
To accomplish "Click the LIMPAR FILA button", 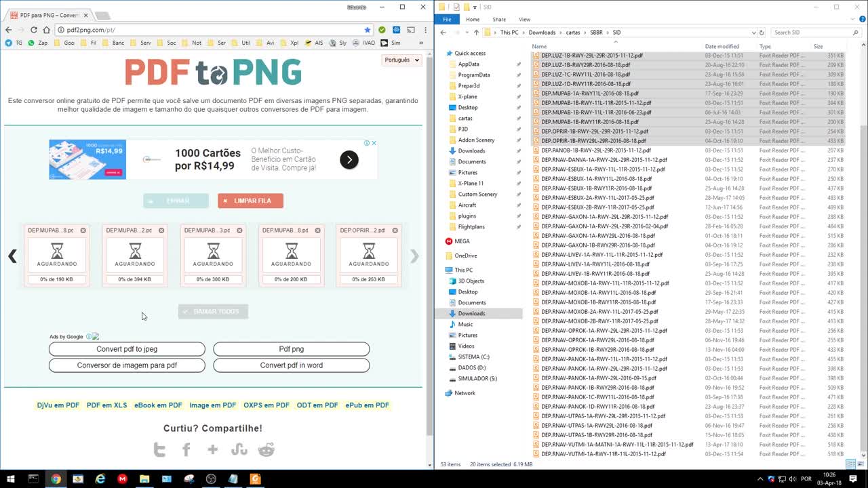I will point(250,201).
